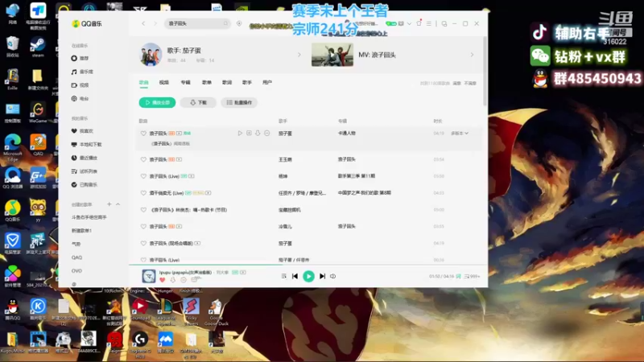Image resolution: width=644 pixels, height=362 pixels.
Task: Go forward with the right arrow
Action: tap(155, 23)
